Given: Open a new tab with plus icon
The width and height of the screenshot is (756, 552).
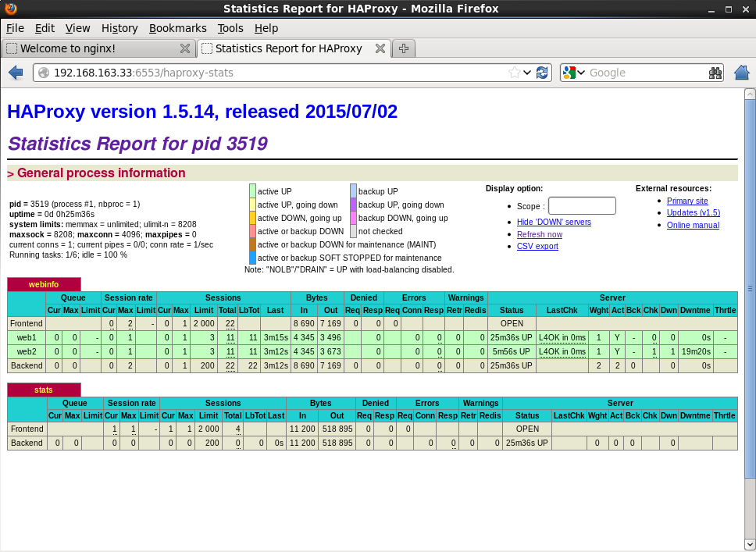Looking at the screenshot, I should [404, 48].
